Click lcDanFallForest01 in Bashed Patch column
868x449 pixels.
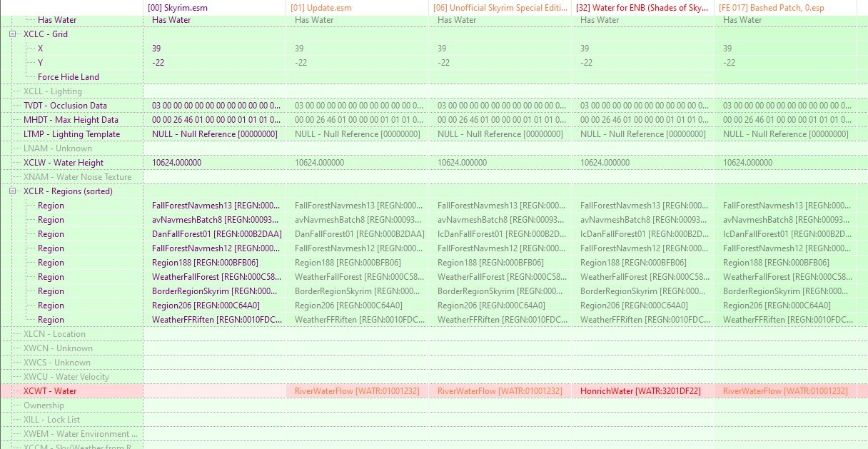787,234
